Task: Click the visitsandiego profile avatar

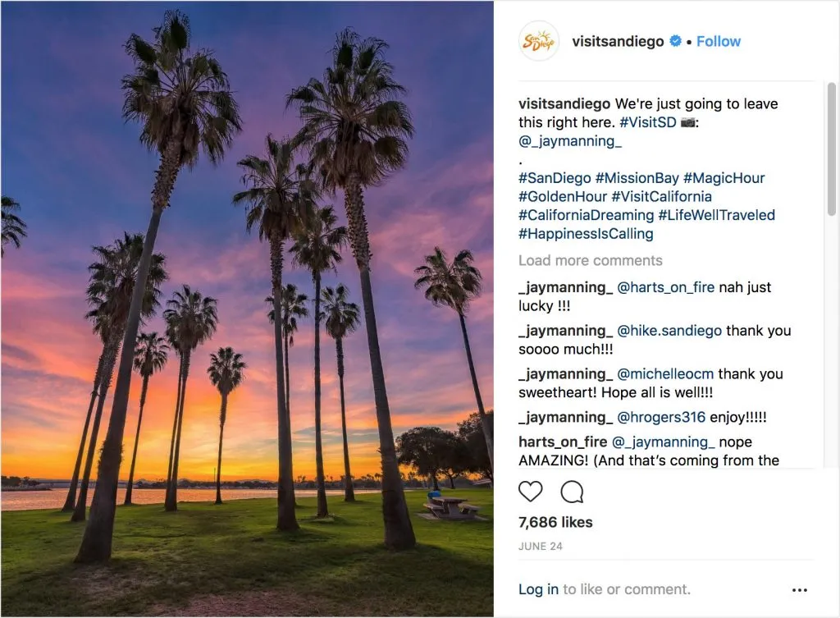Action: pyautogui.click(x=539, y=41)
